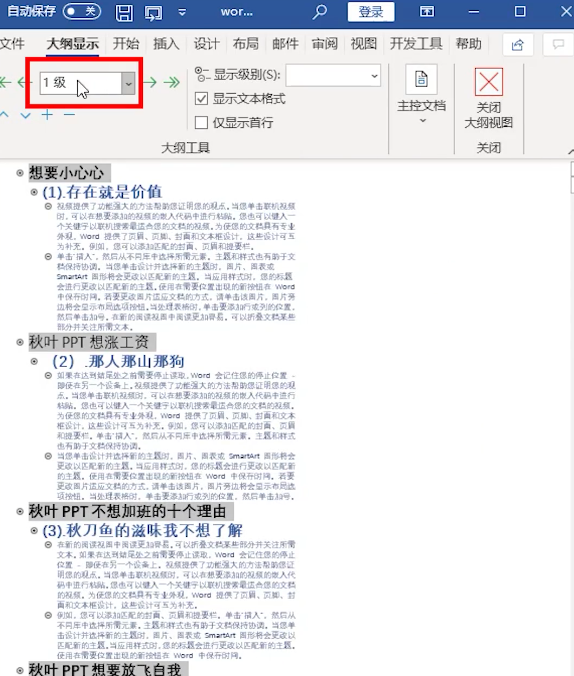Click heading (3).秋刀鱼的滋味我不想了解
The width and height of the screenshot is (574, 676).
pyautogui.click(x=142, y=530)
